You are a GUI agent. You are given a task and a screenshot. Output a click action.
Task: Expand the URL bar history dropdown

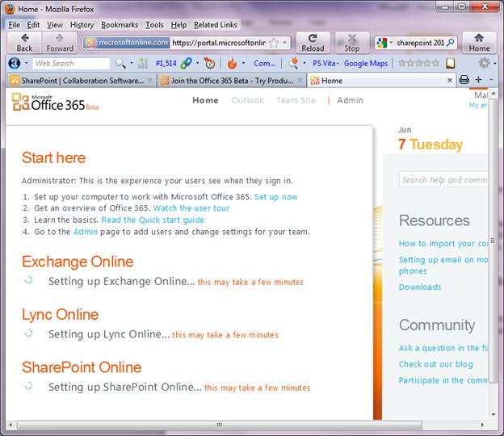click(285, 43)
